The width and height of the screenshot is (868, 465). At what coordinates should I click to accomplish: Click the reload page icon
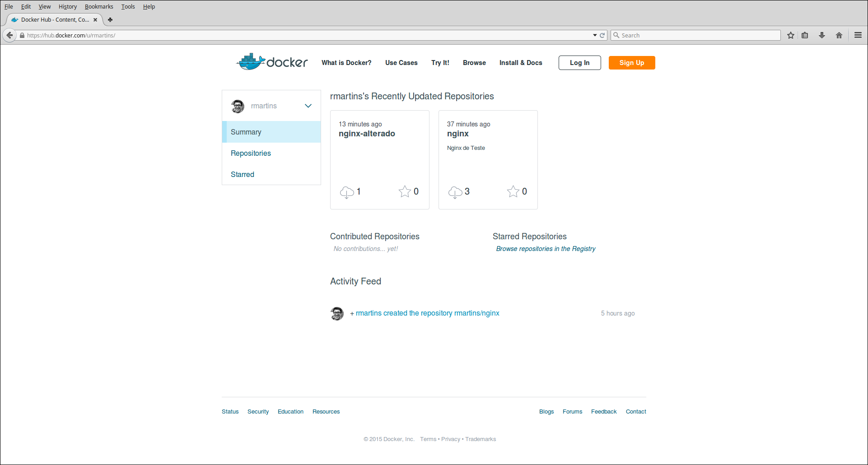(x=602, y=35)
